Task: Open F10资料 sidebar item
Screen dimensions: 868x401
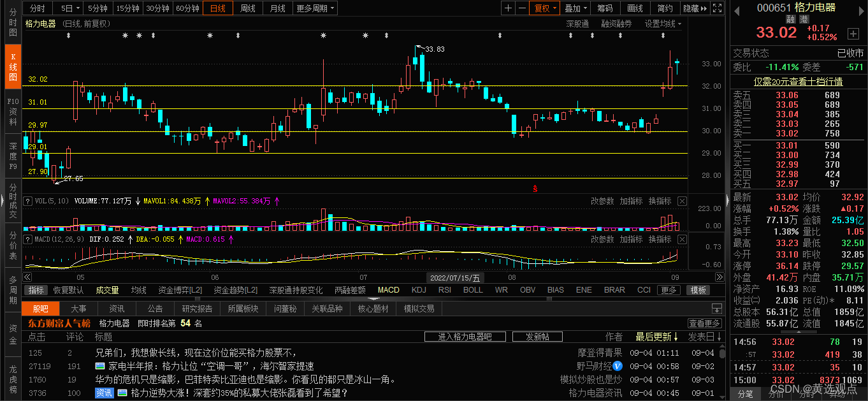Action: point(13,111)
